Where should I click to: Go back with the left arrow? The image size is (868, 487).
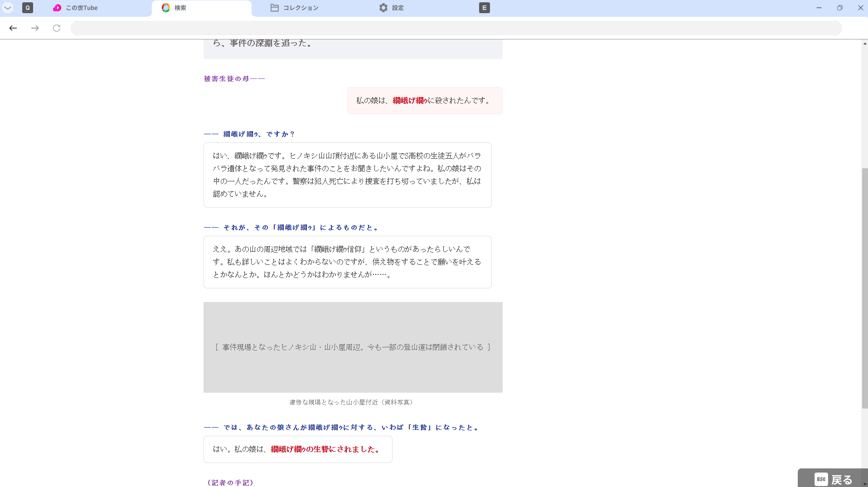13,28
